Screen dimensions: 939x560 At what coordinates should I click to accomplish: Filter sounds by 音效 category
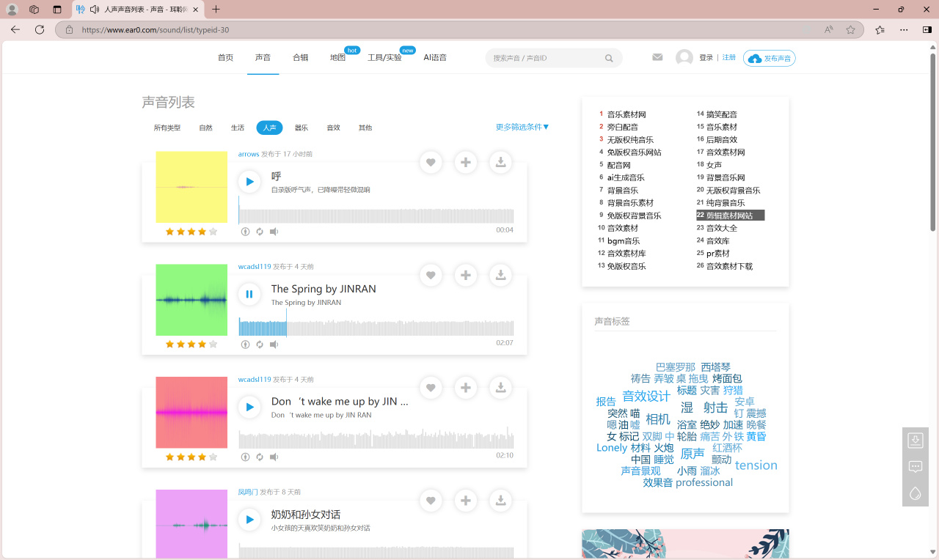tap(333, 128)
